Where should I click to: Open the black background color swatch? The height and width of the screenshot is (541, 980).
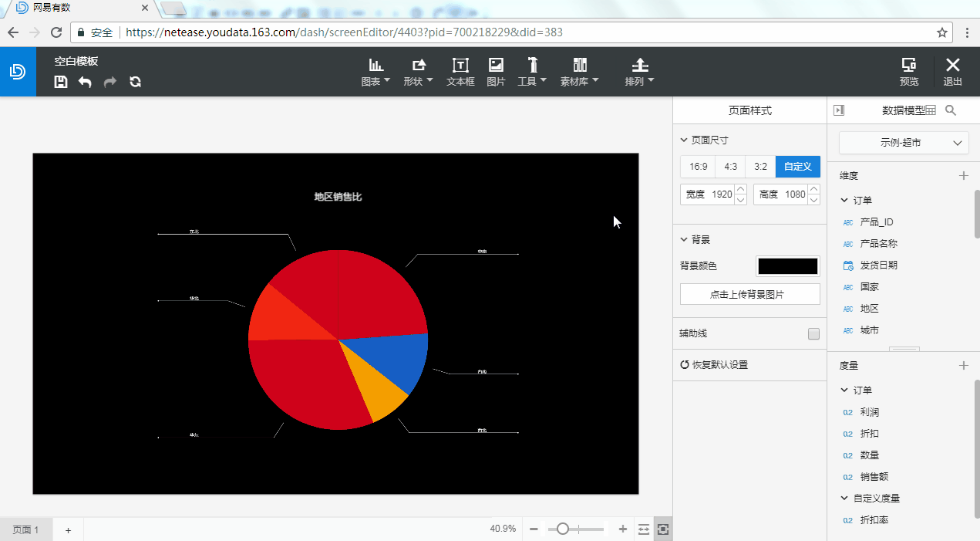point(788,266)
